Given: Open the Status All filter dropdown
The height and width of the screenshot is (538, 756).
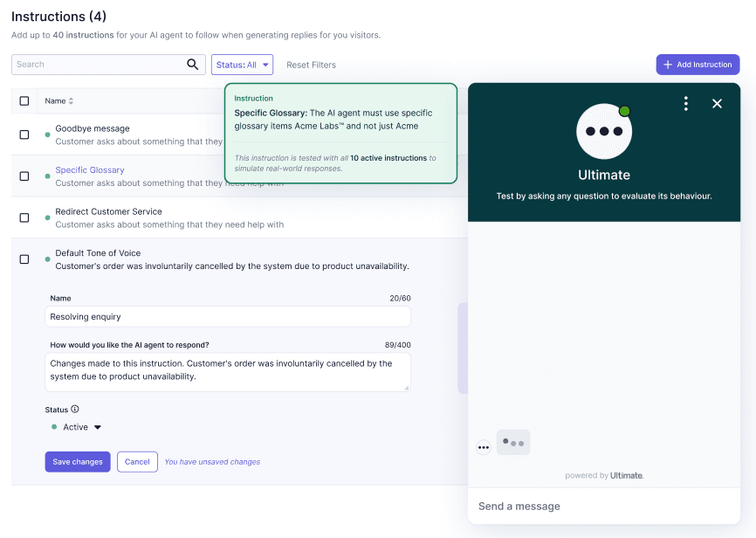Looking at the screenshot, I should 242,65.
